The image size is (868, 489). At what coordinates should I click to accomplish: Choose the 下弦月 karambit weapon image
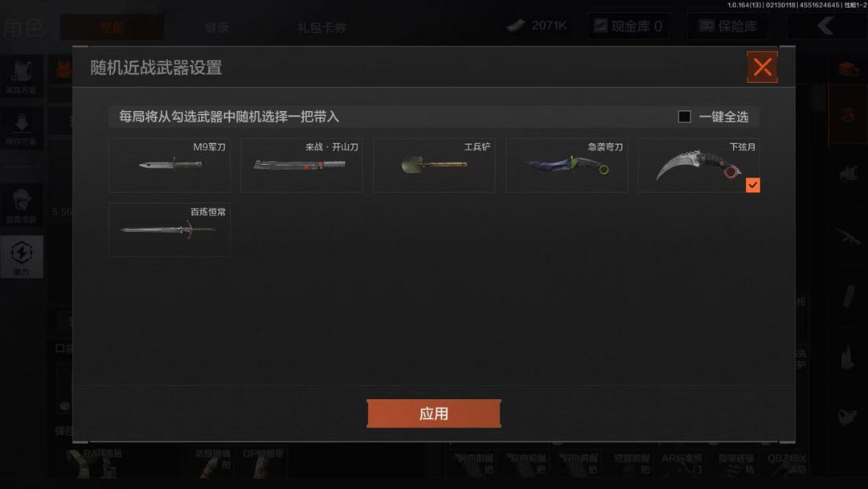click(x=698, y=165)
